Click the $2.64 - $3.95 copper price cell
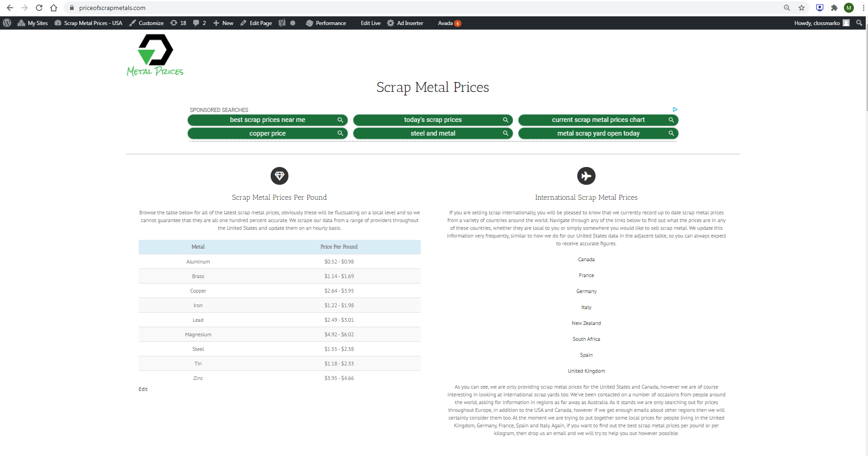Screen dimensions: 868x456 pyautogui.click(x=339, y=291)
